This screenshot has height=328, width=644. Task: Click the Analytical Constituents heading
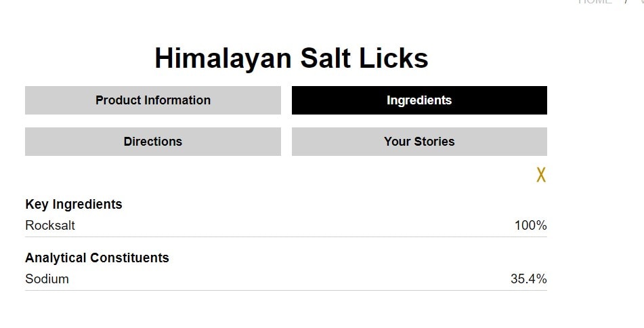(x=97, y=258)
